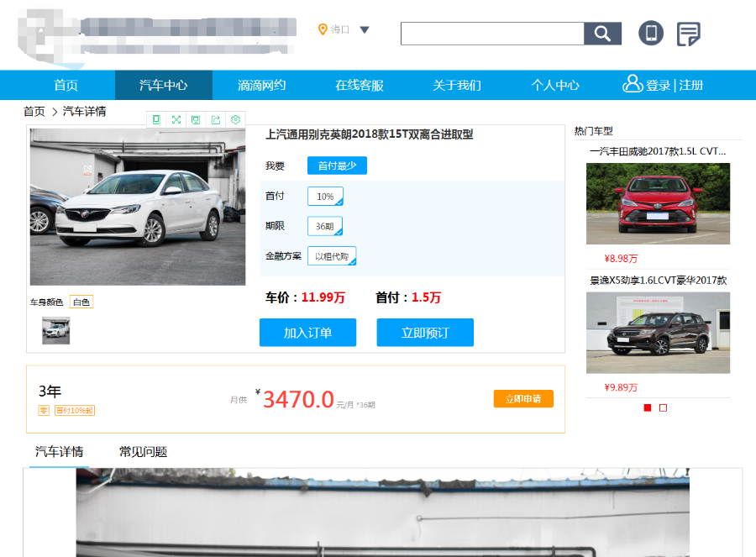Click the 注册 link
Viewport: 756px width, 557px height.
(691, 86)
